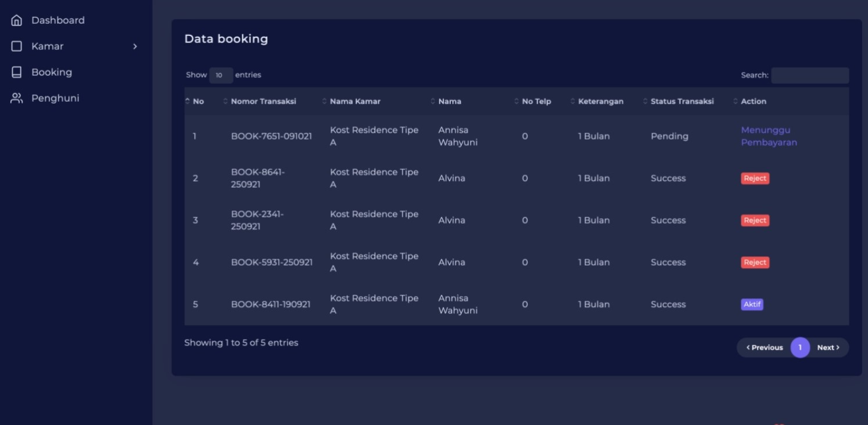Click the Booking book icon
Viewport: 868px width, 425px height.
point(17,72)
